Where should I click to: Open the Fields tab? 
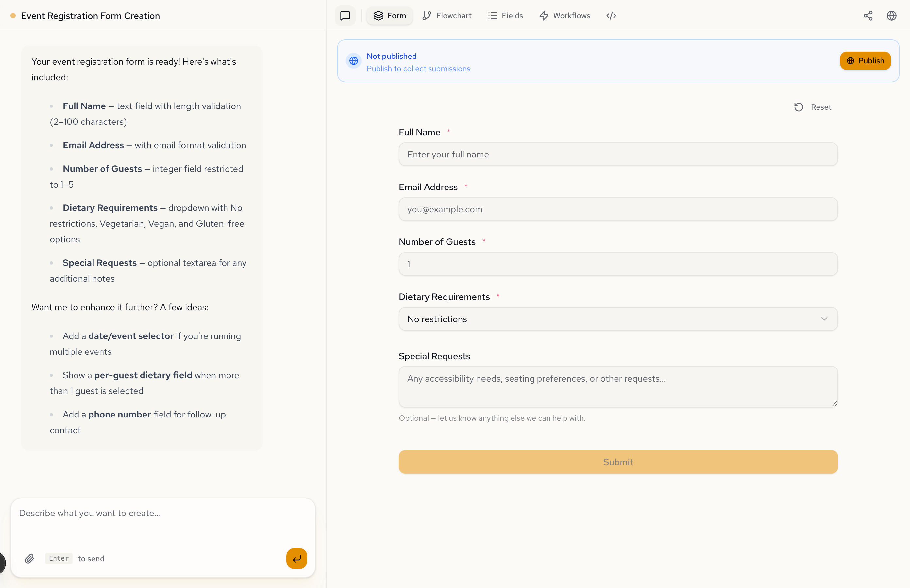(x=505, y=16)
